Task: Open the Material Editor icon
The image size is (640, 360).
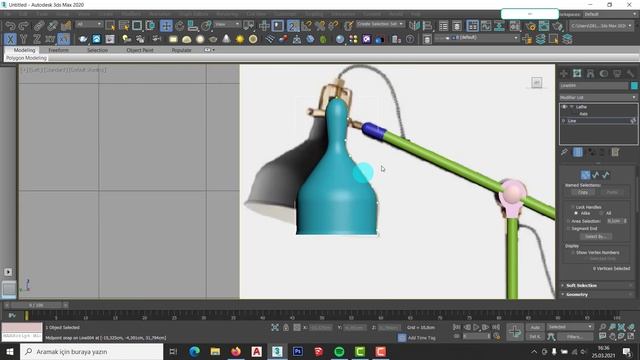Action: (x=515, y=25)
